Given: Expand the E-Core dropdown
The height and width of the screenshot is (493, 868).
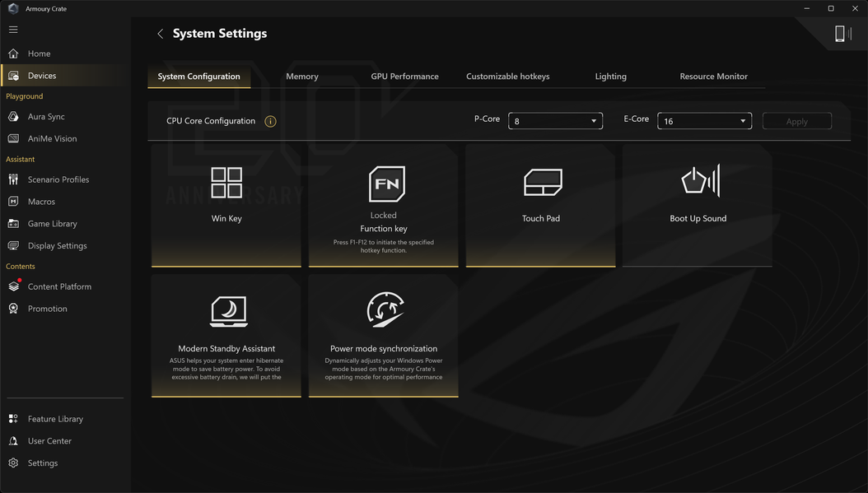Looking at the screenshot, I should [x=704, y=121].
